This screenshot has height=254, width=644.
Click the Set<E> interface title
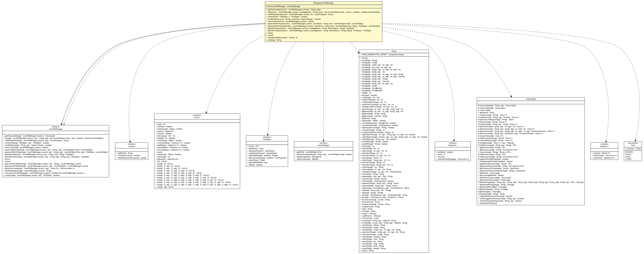click(x=197, y=117)
